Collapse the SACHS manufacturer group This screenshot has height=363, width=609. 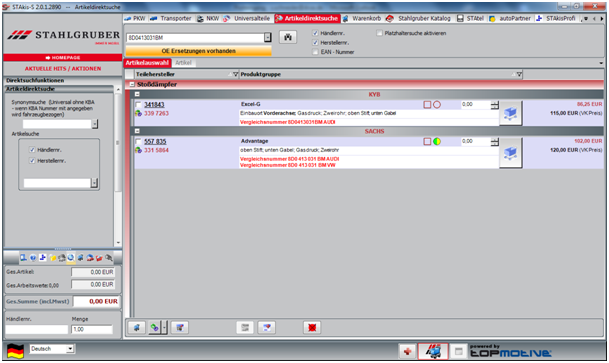(137, 131)
